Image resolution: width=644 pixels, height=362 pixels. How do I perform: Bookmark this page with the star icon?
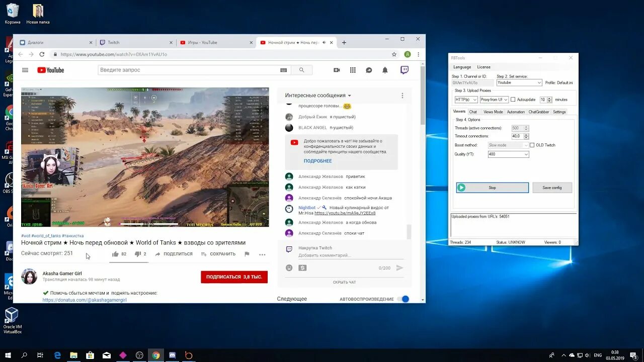(394, 54)
